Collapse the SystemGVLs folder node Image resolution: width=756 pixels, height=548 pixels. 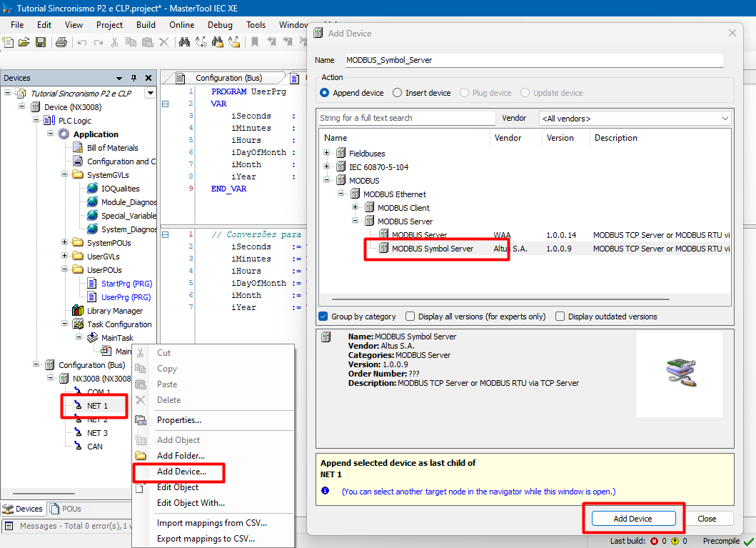(65, 174)
